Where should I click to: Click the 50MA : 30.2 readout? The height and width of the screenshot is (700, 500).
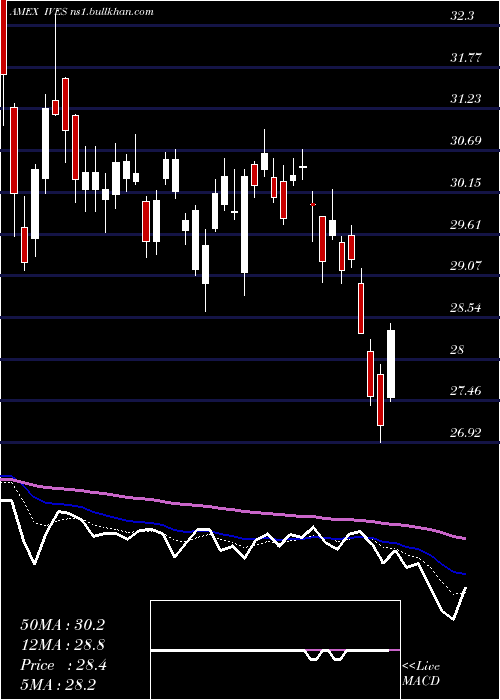[62, 625]
